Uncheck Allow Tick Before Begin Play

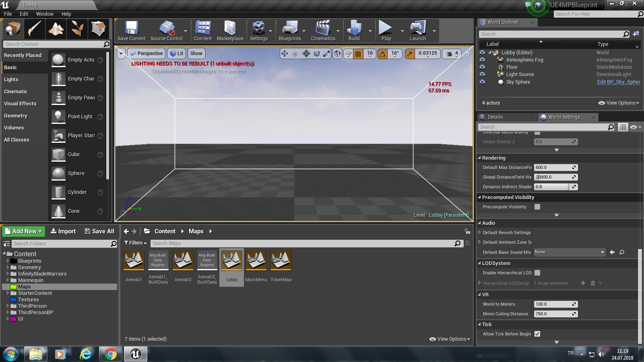[x=537, y=334]
